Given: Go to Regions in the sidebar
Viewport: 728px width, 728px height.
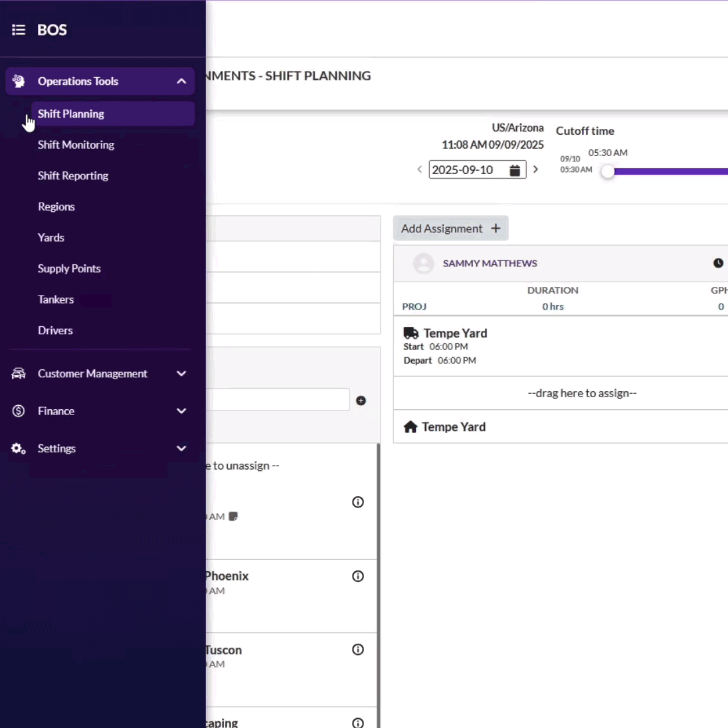Looking at the screenshot, I should click(x=56, y=207).
